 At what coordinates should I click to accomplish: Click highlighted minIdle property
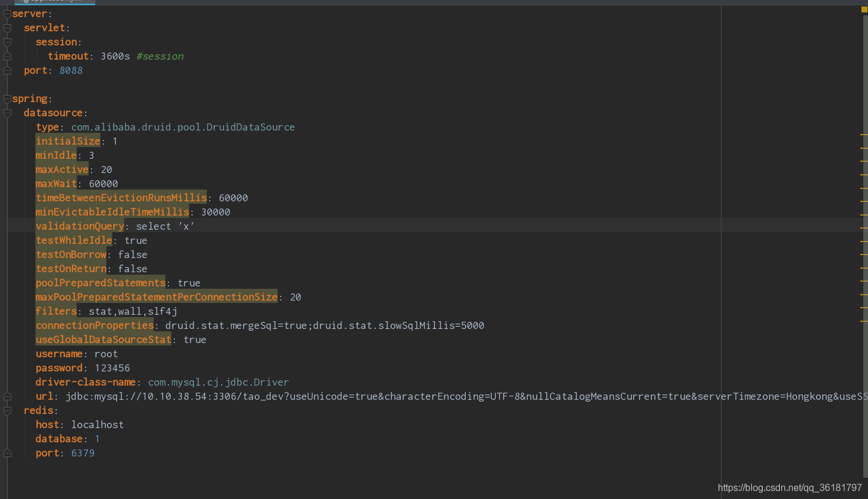click(56, 155)
